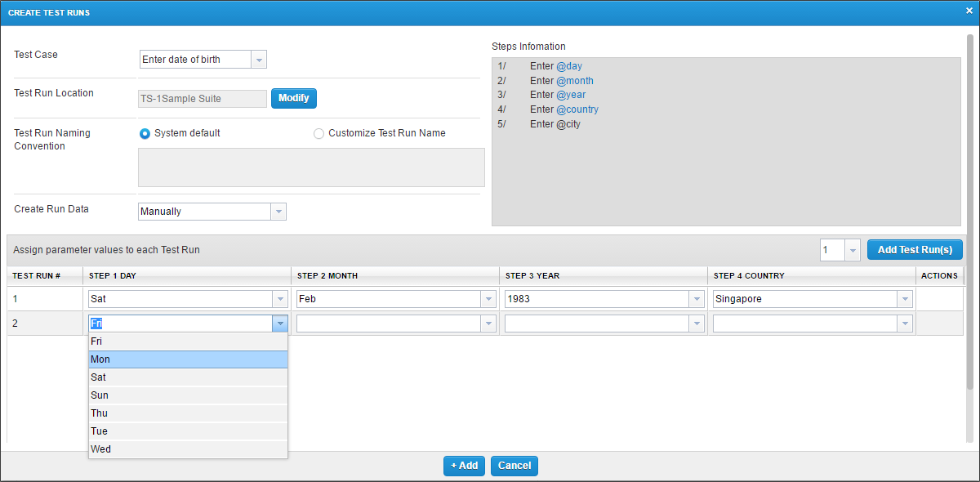Image resolution: width=980 pixels, height=482 pixels.
Task: Select Thu in the dropdown list
Action: [188, 413]
